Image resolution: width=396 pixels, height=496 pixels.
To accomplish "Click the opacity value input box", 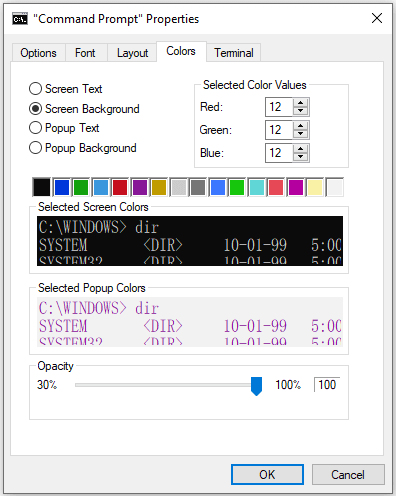I will pyautogui.click(x=327, y=385).
